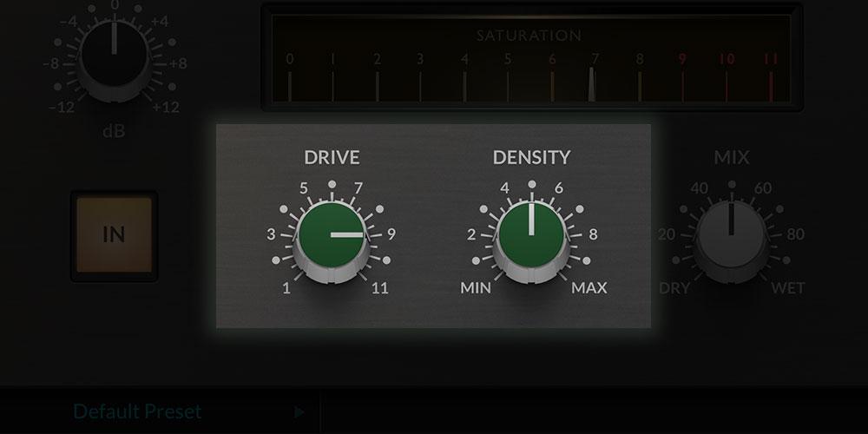Open the Default Preset dropdown

point(137,411)
